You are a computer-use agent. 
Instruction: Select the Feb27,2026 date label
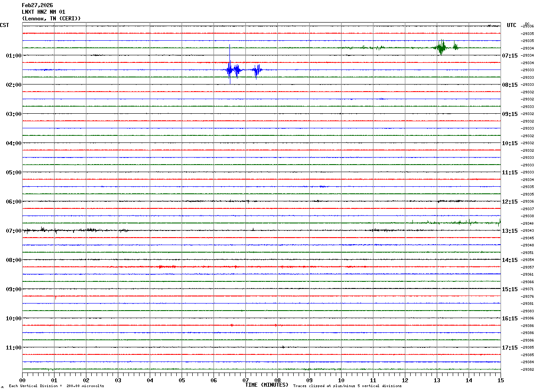coord(37,5)
